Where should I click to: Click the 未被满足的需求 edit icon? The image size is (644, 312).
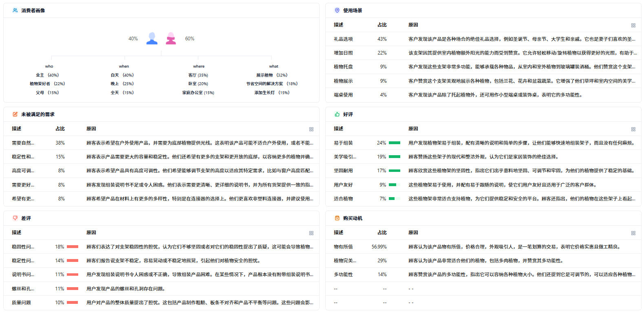pos(15,114)
